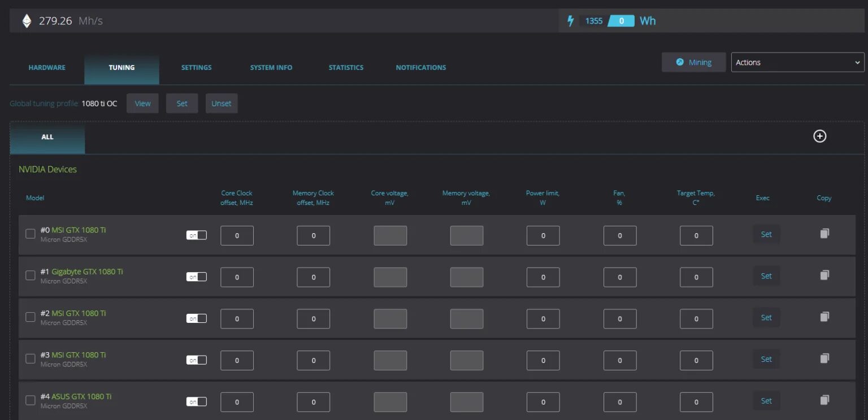868x420 pixels.
Task: Focus Target Temp field for GPU #3
Action: (x=696, y=361)
